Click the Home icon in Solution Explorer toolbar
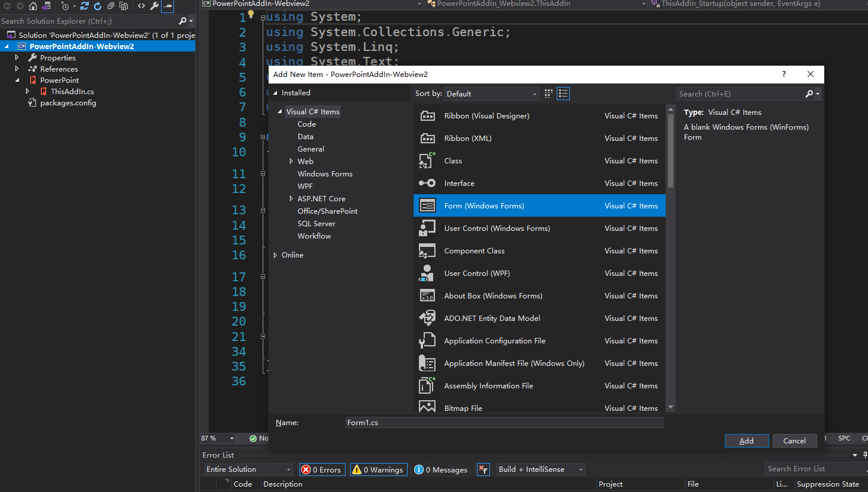The height and width of the screenshot is (492, 868). click(33, 6)
